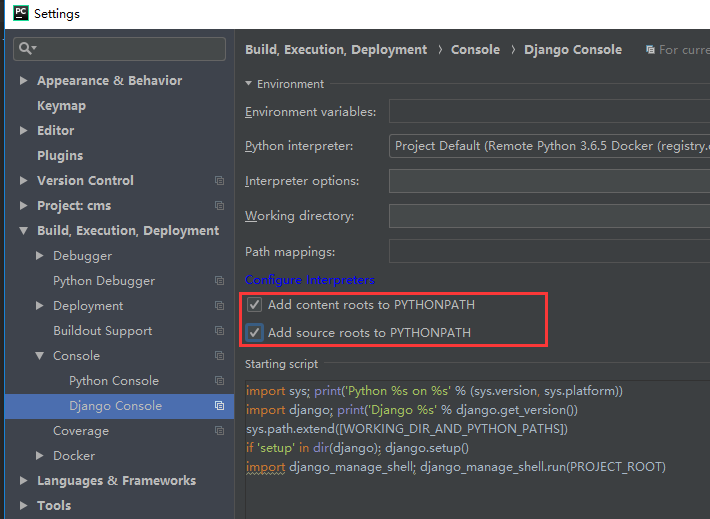Click project-level icon beside Python Debugger
Viewport: 710px width, 519px height.
click(220, 281)
